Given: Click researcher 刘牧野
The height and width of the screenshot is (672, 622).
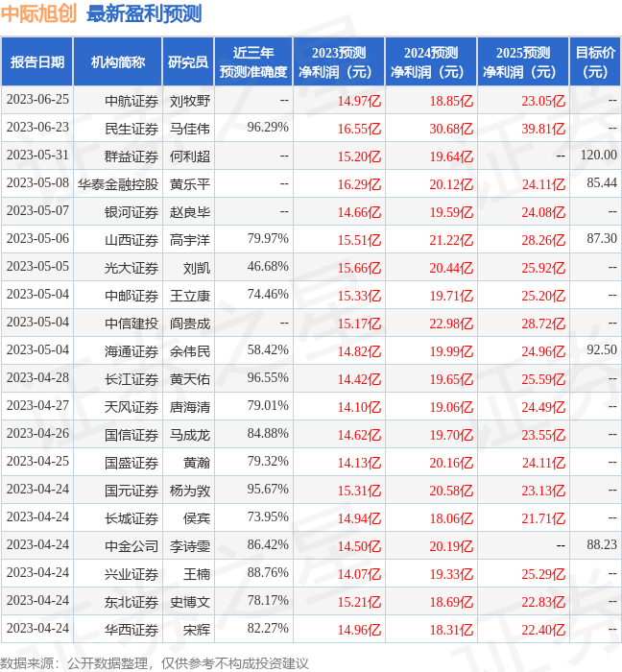Looking at the screenshot, I should [x=190, y=101].
